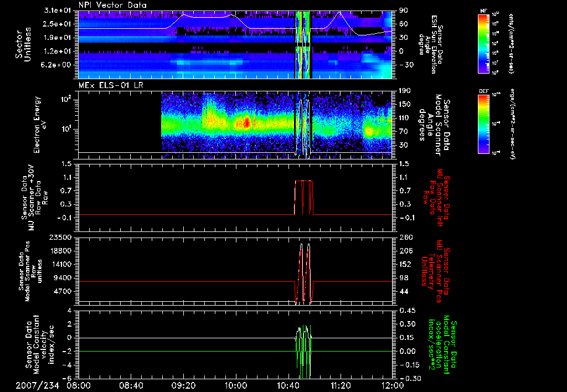Viewport: 567px width, 392px height.
Task: Select the 08:40 time tick label
Action: pos(131,385)
